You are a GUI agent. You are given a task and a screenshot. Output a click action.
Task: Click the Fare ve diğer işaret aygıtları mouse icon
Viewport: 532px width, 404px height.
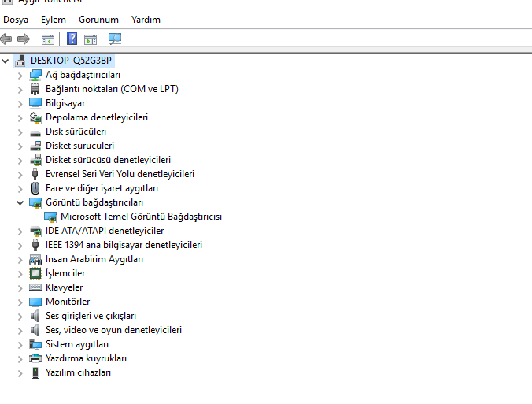pos(35,188)
